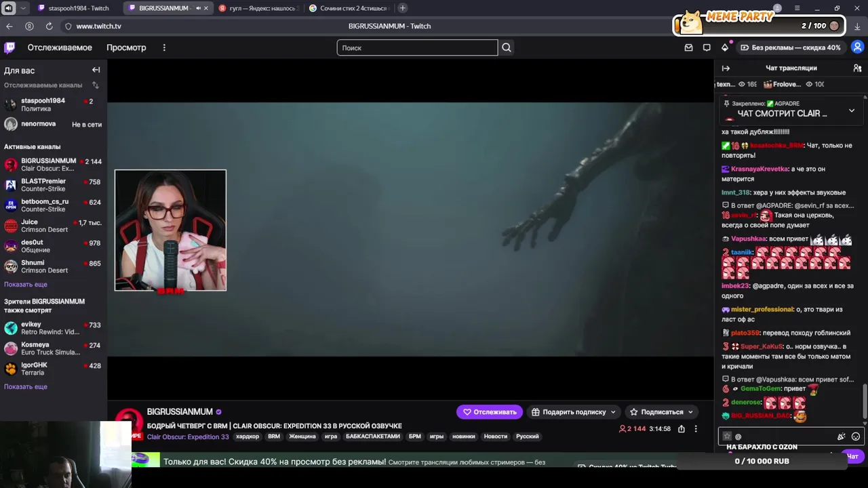This screenshot has width=868, height=488.
Task: Focus the 'Поиск' search field
Action: point(417,47)
